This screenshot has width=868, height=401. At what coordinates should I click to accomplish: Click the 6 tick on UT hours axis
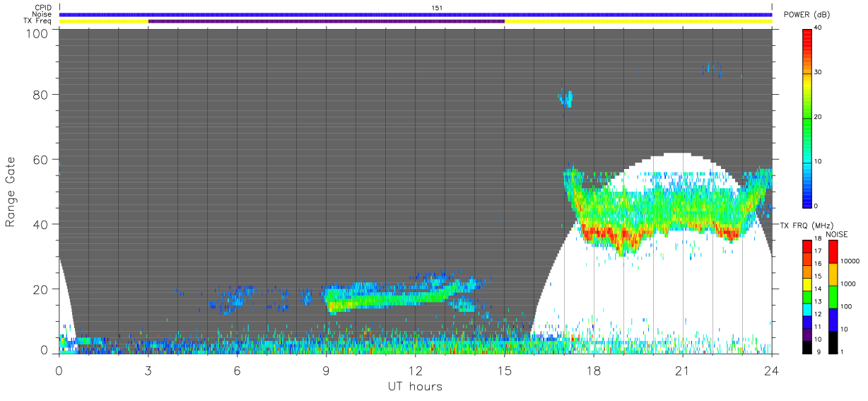(x=237, y=371)
